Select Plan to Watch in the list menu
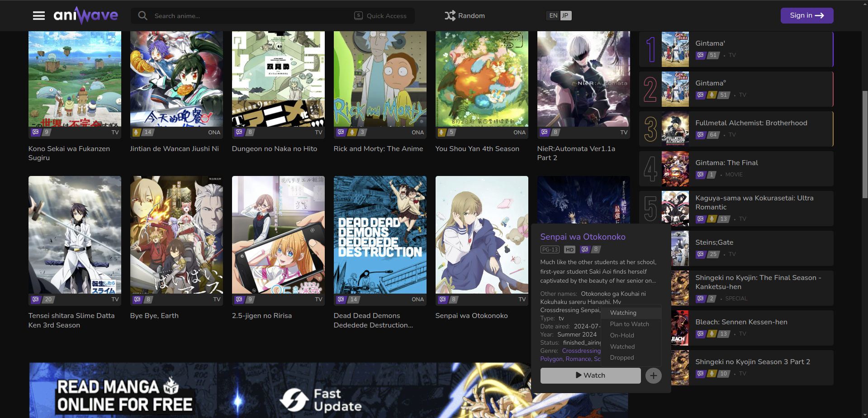The width and height of the screenshot is (868, 418). click(x=631, y=324)
